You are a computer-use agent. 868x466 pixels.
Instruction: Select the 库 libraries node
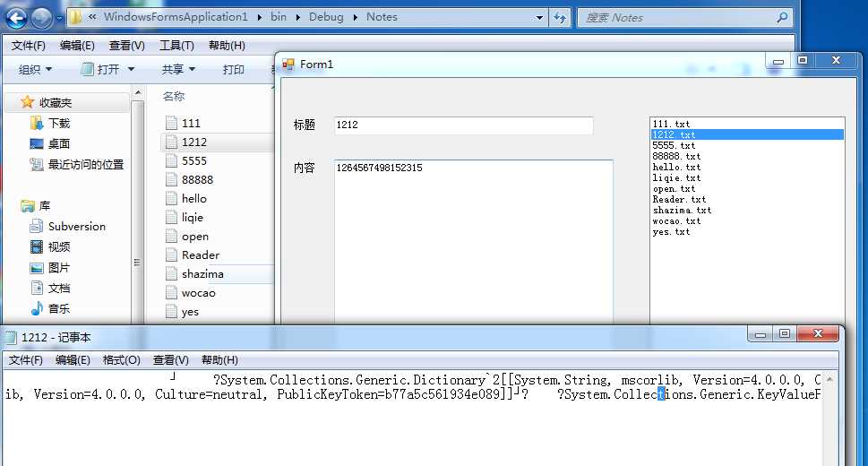(x=36, y=206)
